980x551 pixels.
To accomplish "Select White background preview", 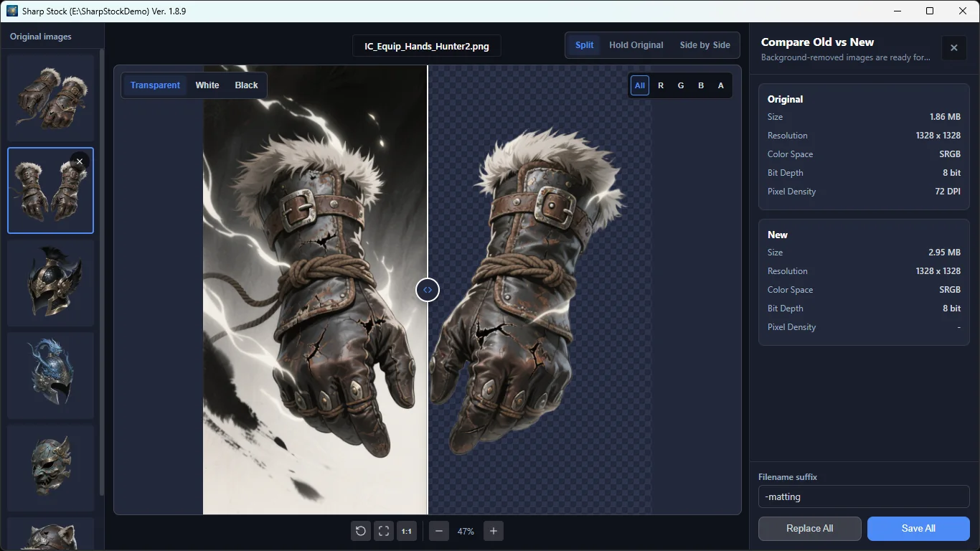I will (x=207, y=85).
